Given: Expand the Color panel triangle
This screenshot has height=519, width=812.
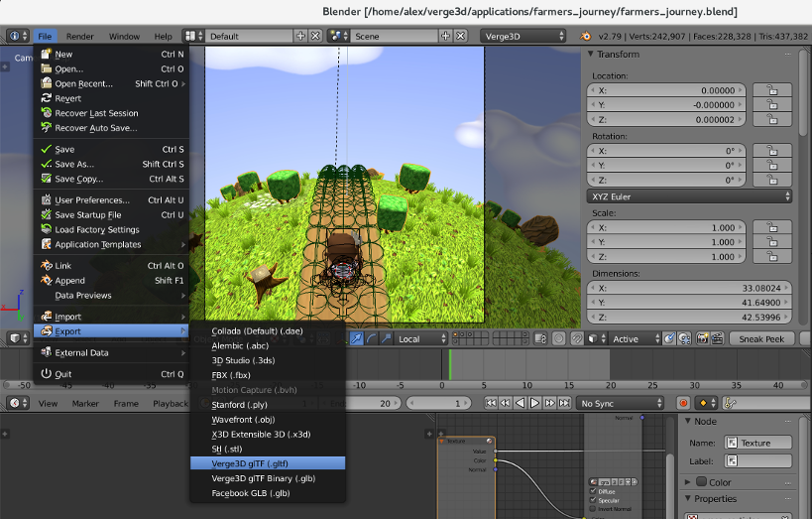Looking at the screenshot, I should pos(688,481).
